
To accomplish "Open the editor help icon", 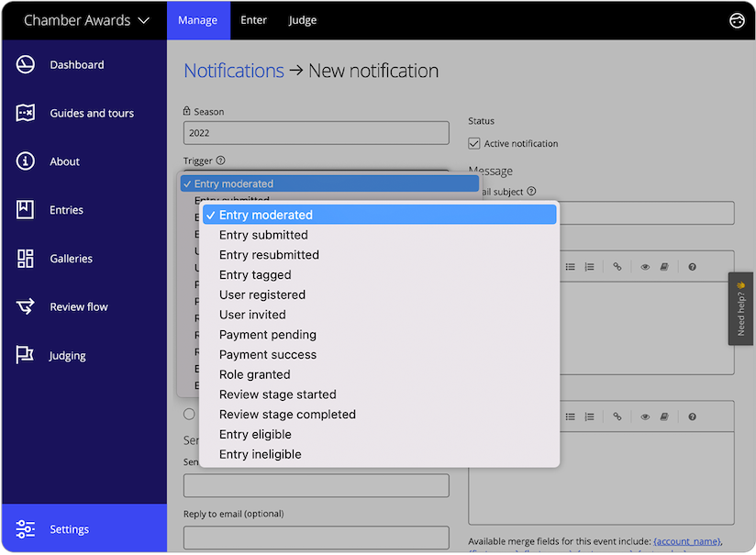I will click(693, 266).
